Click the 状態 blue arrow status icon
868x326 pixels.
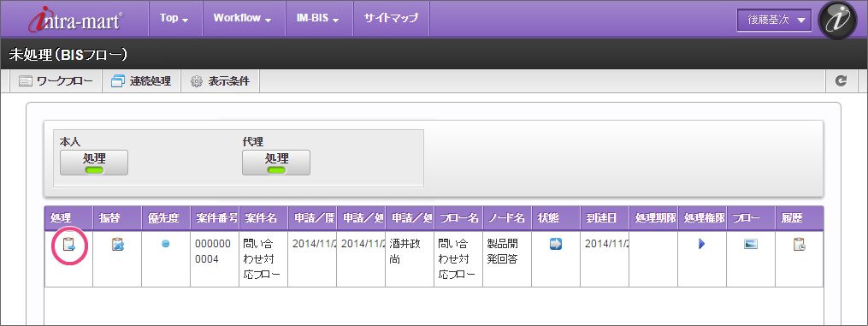(556, 244)
